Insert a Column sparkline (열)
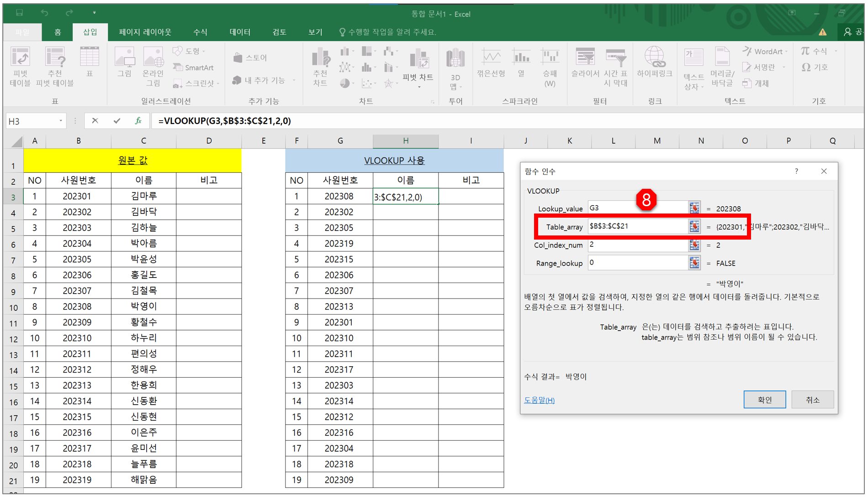 coord(521,63)
